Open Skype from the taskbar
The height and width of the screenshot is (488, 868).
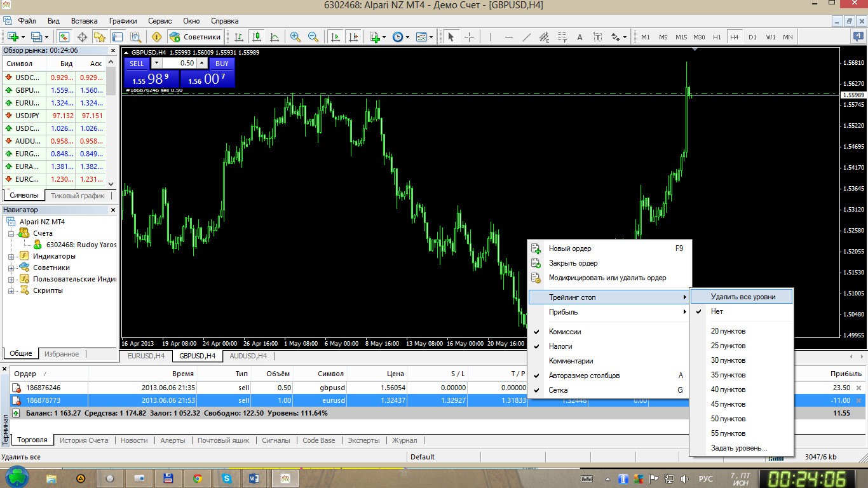pos(226,478)
